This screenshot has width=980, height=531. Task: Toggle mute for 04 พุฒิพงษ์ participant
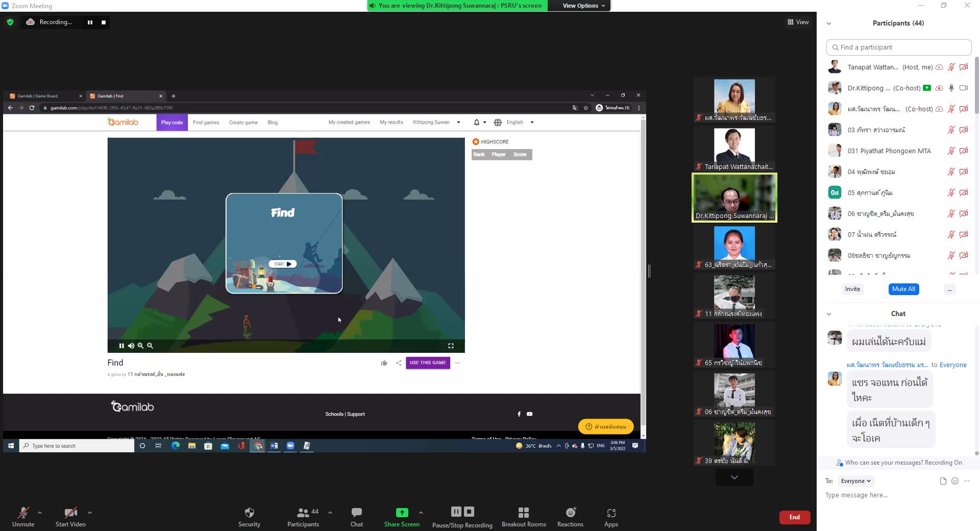[951, 172]
